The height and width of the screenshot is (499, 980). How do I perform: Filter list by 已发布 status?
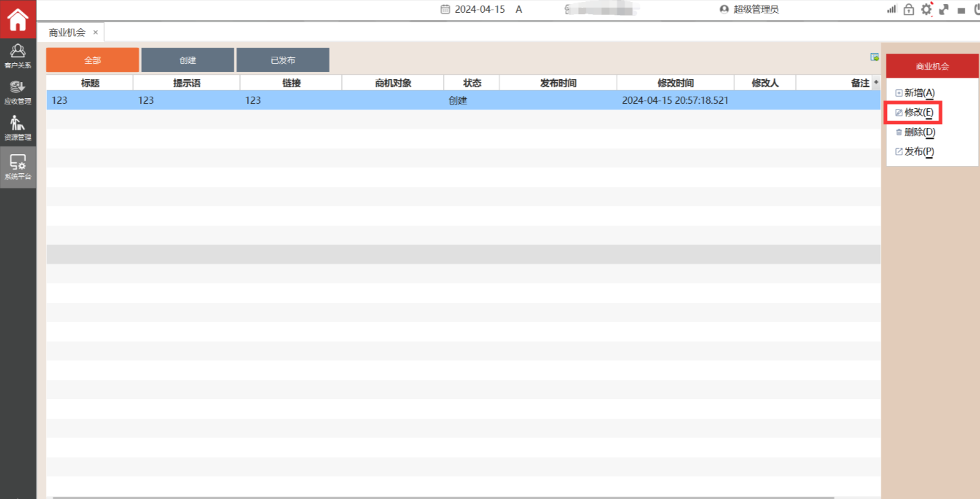point(283,60)
